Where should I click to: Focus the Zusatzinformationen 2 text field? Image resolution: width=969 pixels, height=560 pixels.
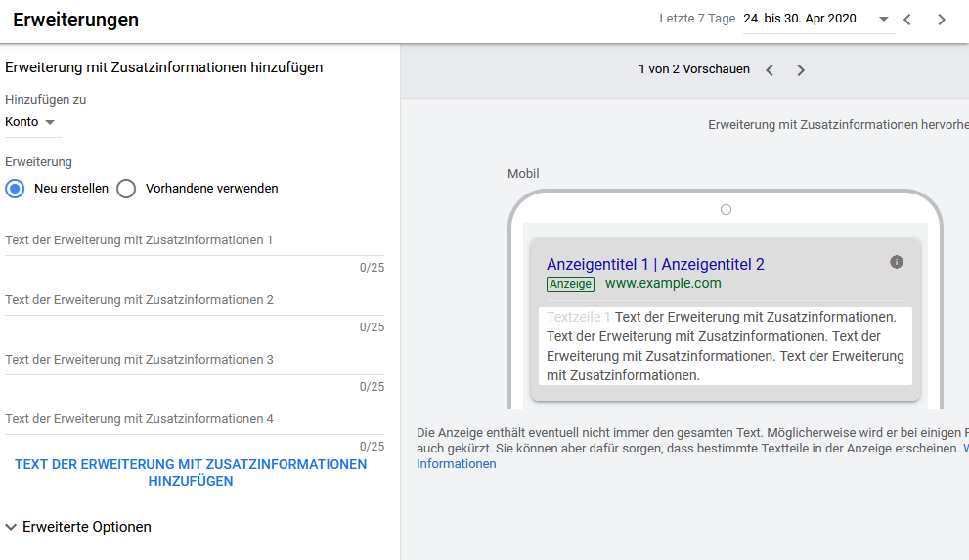[x=195, y=300]
